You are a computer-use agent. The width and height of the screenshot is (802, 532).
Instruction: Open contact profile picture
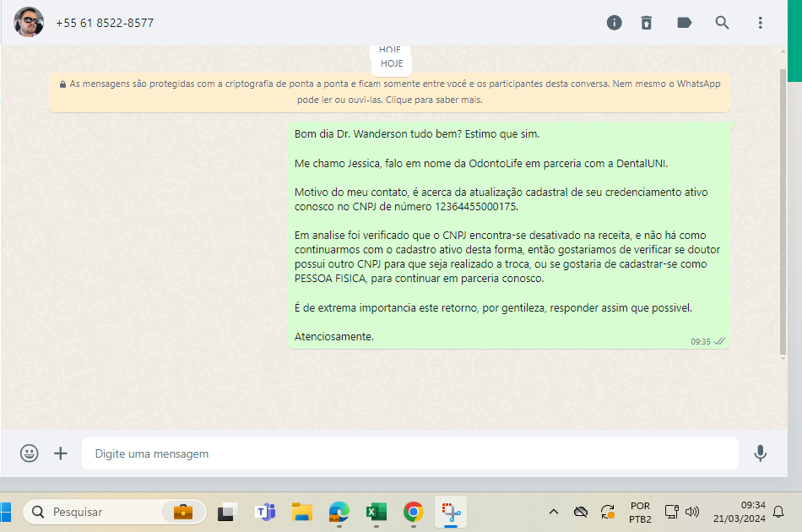coord(29,22)
